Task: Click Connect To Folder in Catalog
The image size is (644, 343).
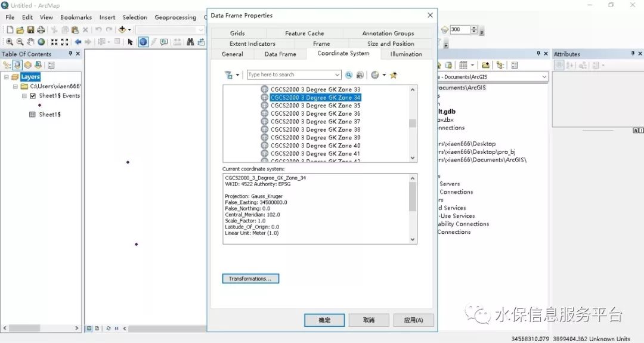Action: pos(485,65)
